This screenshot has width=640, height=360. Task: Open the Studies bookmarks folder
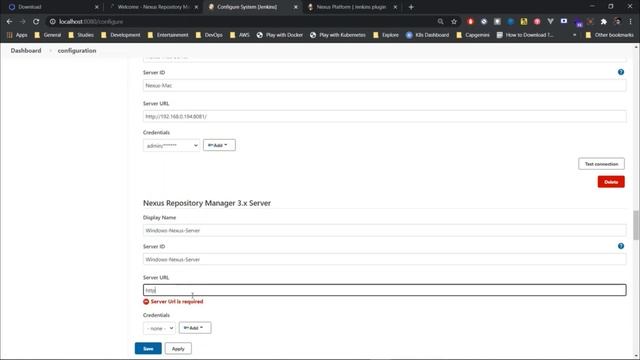81,35
